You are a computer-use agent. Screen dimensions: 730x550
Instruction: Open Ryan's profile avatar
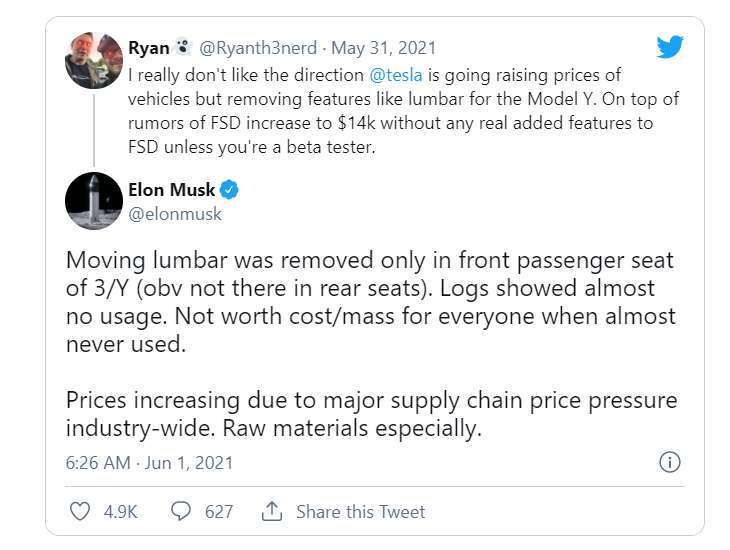94,60
